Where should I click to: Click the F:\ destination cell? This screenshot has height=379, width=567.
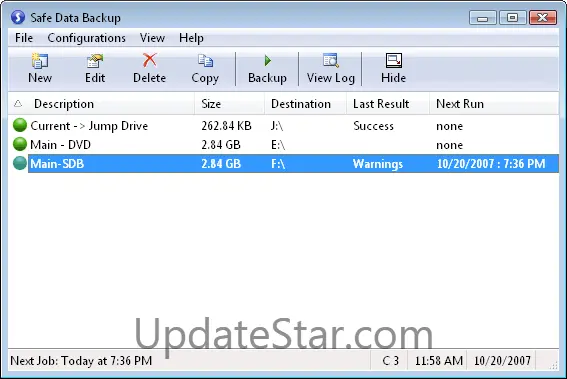tap(278, 163)
